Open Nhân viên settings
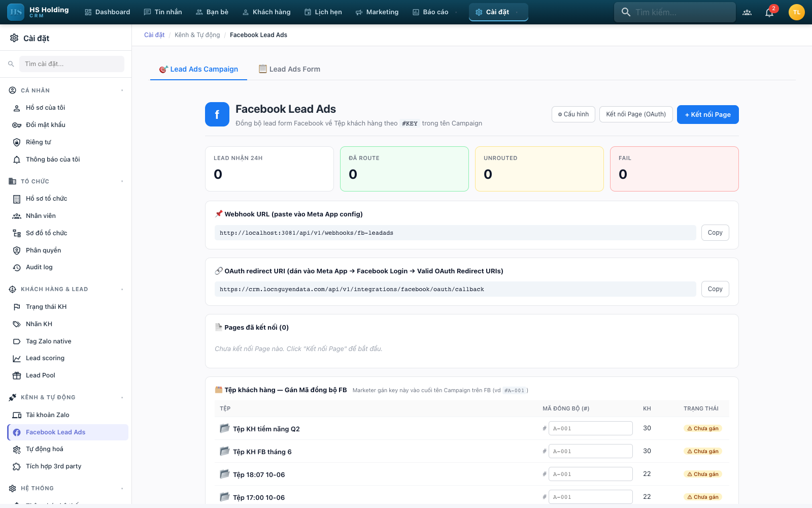Viewport: 812px width, 508px height. tap(67, 216)
